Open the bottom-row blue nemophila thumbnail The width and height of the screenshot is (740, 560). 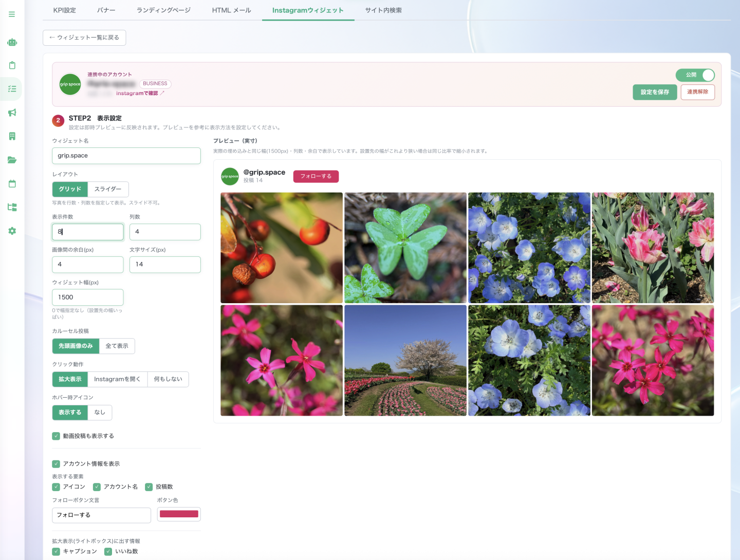point(529,361)
